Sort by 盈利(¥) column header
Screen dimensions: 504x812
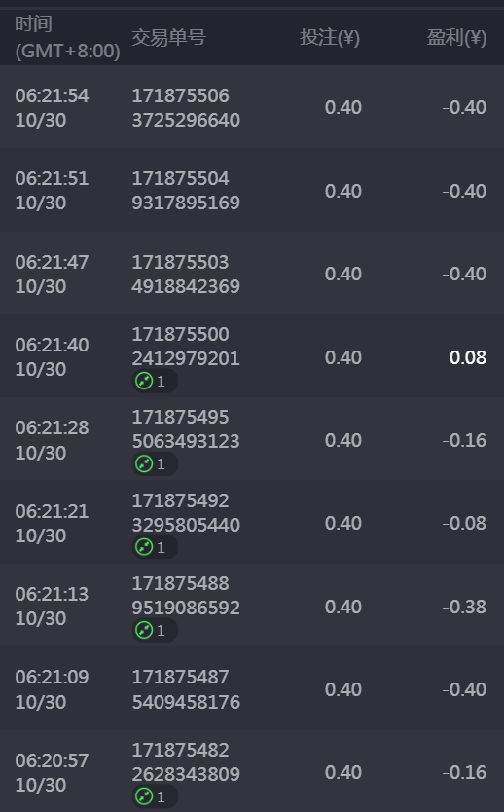pos(456,37)
